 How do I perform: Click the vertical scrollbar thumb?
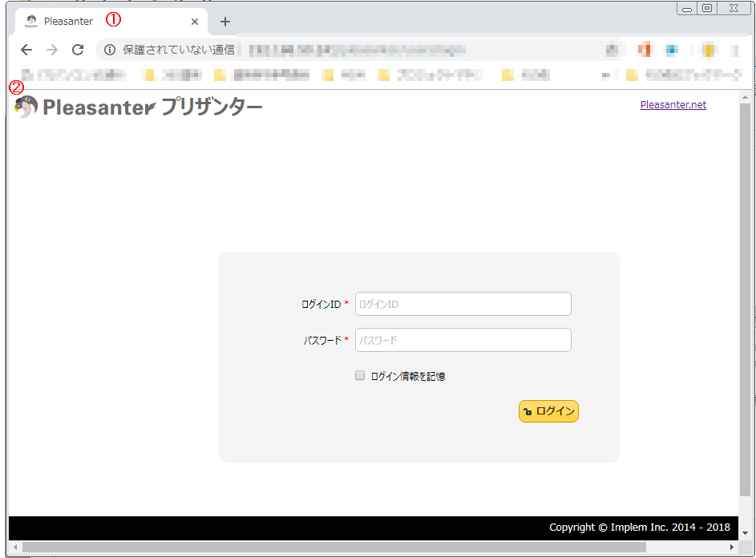pos(745,299)
